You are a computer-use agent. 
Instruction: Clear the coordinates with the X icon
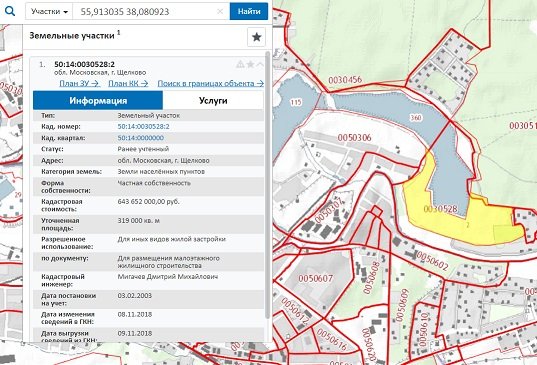pos(220,11)
